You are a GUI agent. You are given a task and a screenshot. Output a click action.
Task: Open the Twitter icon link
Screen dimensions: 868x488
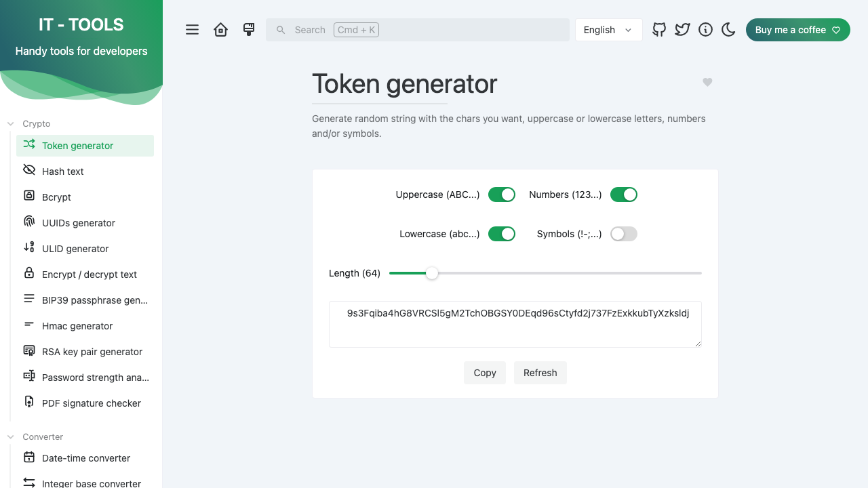point(682,30)
